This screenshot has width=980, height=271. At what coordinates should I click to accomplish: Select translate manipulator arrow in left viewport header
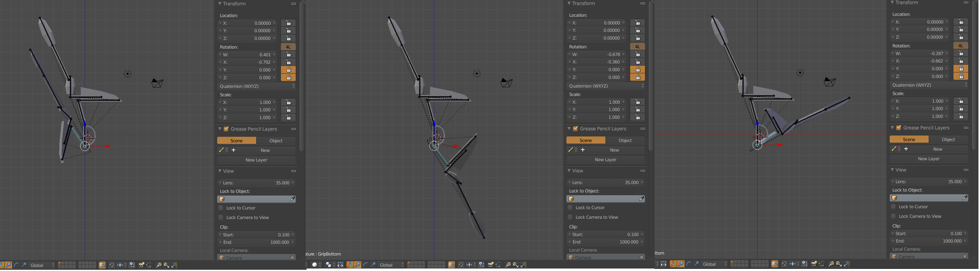pos(8,265)
